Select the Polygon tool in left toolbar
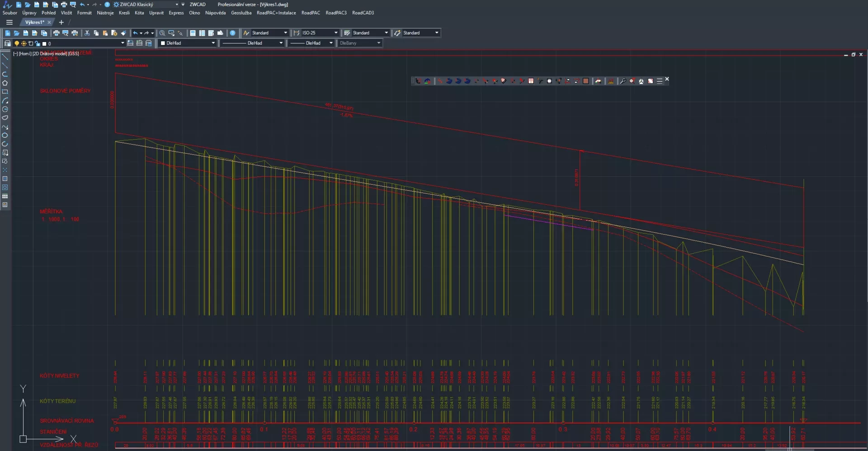The image size is (868, 451). pos(5,83)
